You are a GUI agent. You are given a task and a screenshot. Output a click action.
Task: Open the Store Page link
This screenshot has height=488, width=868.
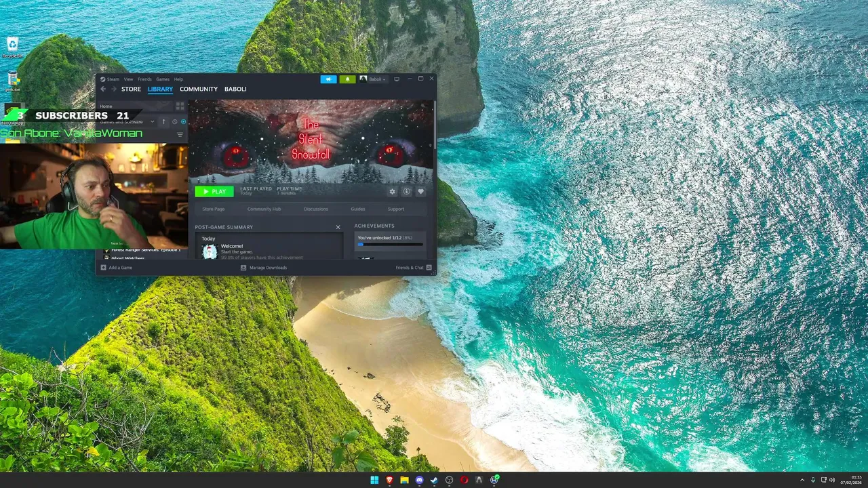tap(214, 209)
